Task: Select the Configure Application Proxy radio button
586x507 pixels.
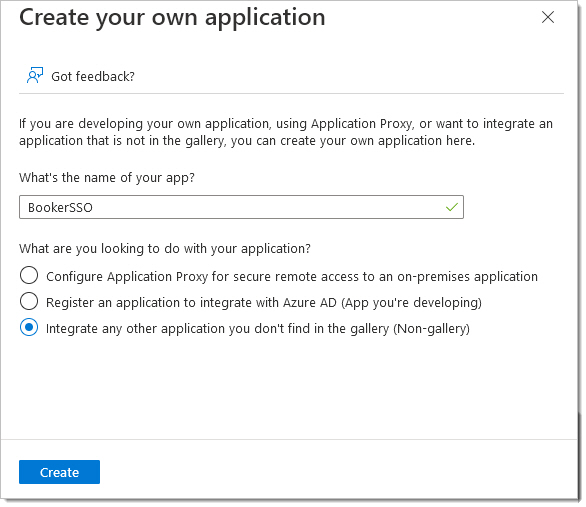Action: (x=29, y=276)
